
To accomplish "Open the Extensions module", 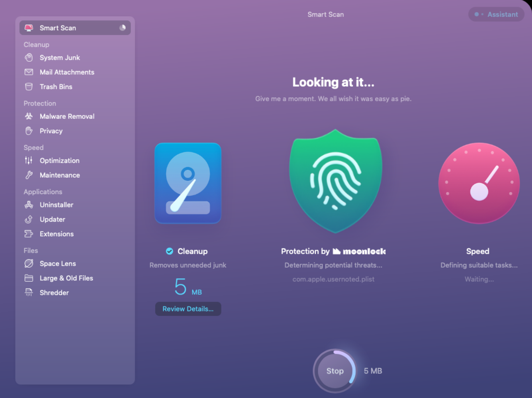I will pos(57,234).
